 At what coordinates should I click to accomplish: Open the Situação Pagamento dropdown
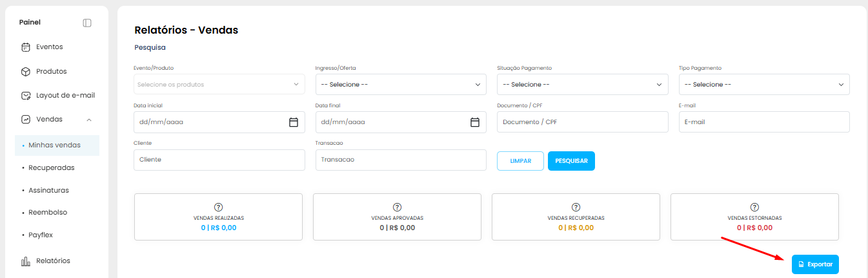583,85
